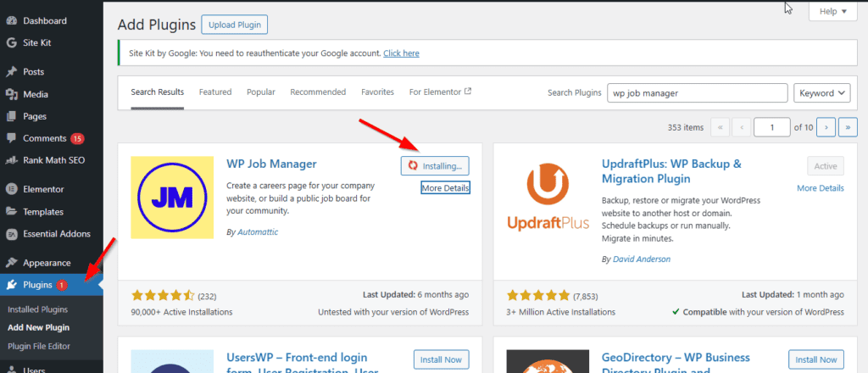The image size is (868, 373).
Task: Focus the Search Plugins input field
Action: click(x=698, y=93)
